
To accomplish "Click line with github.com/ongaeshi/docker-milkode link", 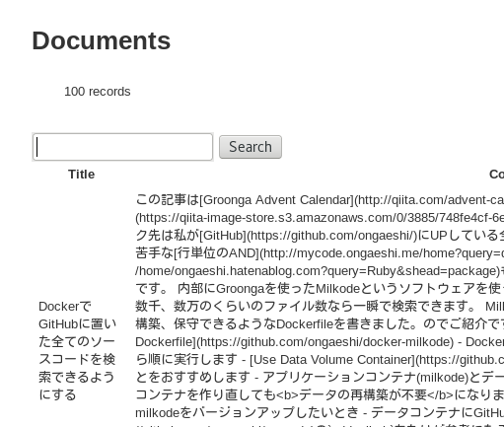I will coord(320,342).
